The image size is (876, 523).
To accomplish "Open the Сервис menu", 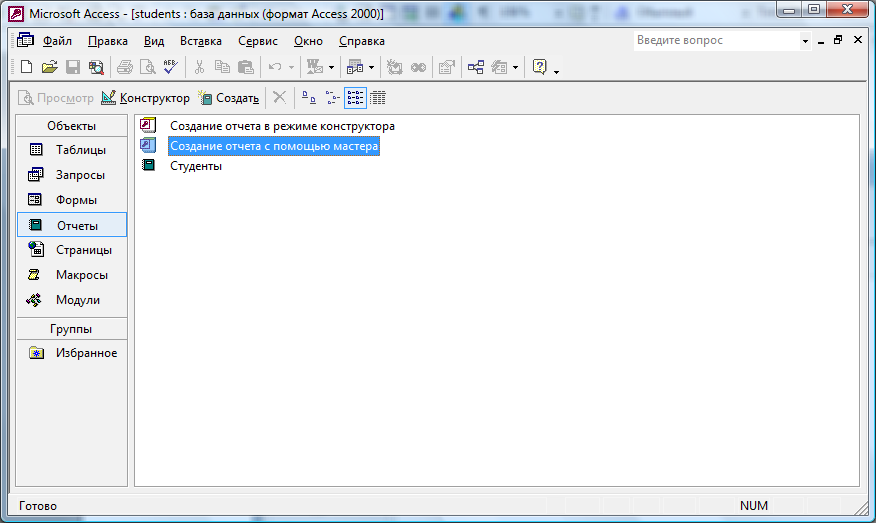I will tap(258, 41).
